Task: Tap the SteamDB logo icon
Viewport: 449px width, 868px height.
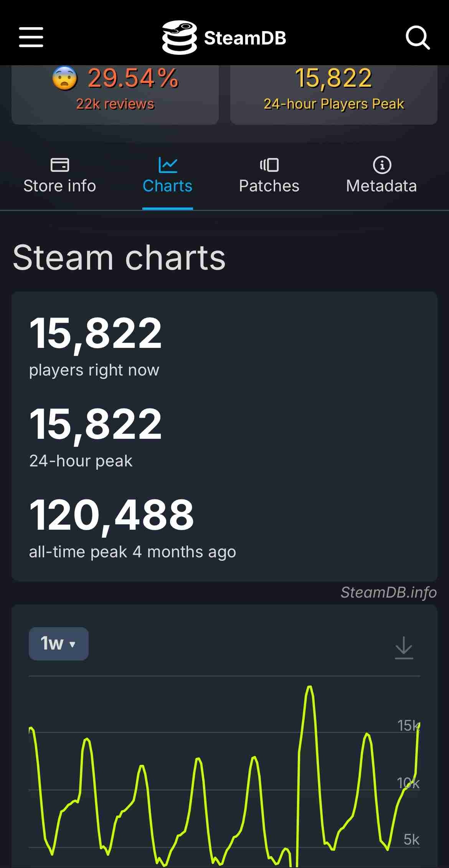Action: (179, 37)
